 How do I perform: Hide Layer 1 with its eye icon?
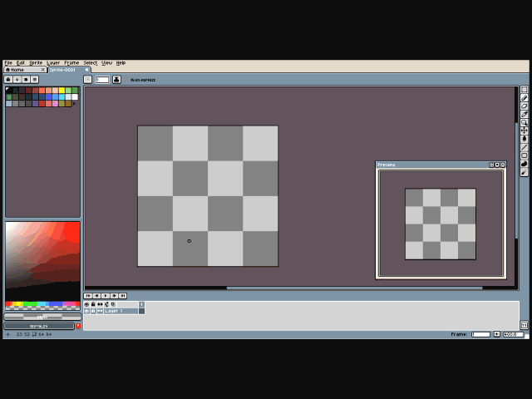[86, 311]
